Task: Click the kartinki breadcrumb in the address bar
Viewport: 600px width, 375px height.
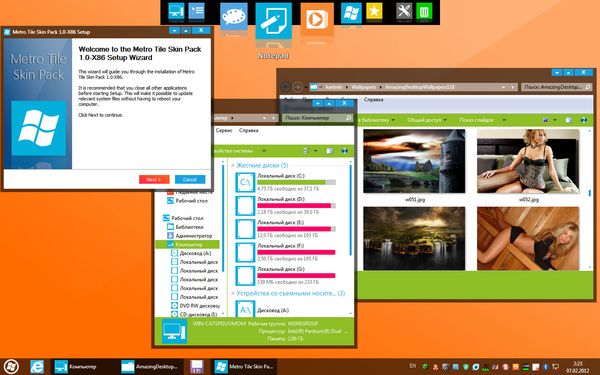Action: pyautogui.click(x=334, y=87)
